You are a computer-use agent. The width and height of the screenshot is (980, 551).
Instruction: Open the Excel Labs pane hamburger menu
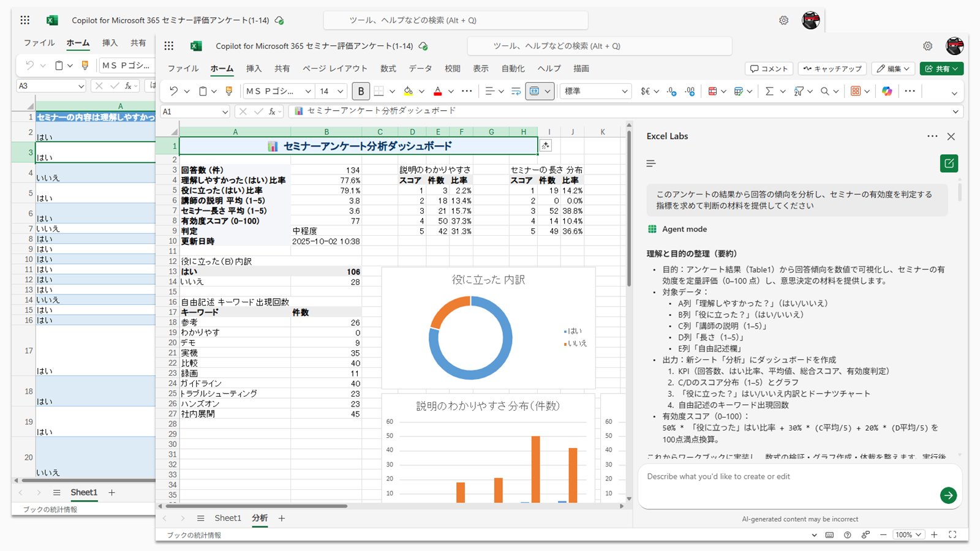tap(651, 163)
